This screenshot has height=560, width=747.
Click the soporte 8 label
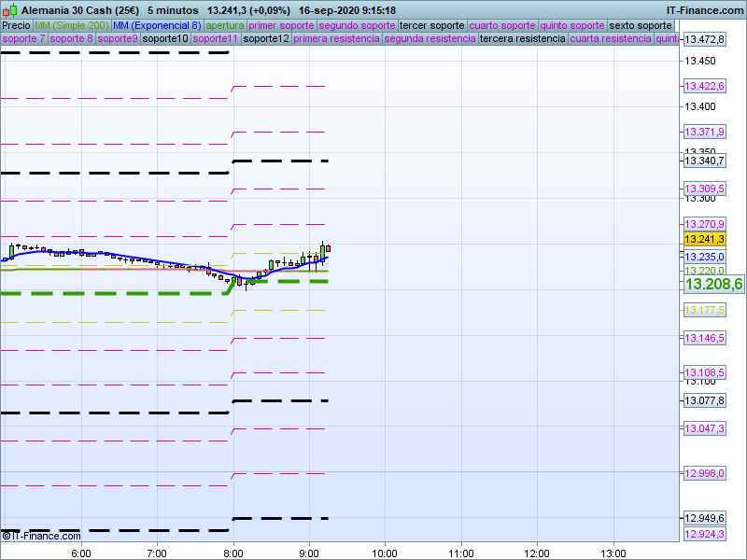(71, 38)
